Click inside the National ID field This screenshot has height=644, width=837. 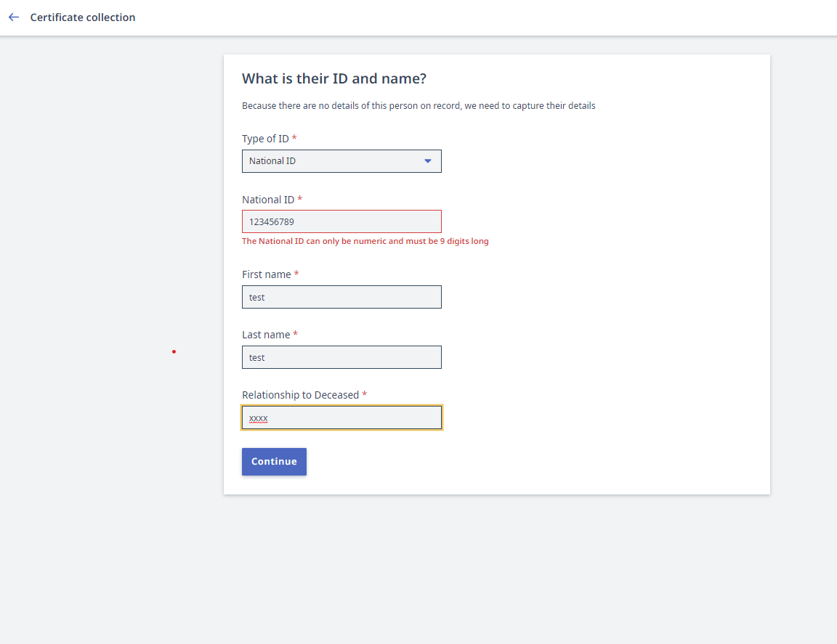tap(341, 221)
